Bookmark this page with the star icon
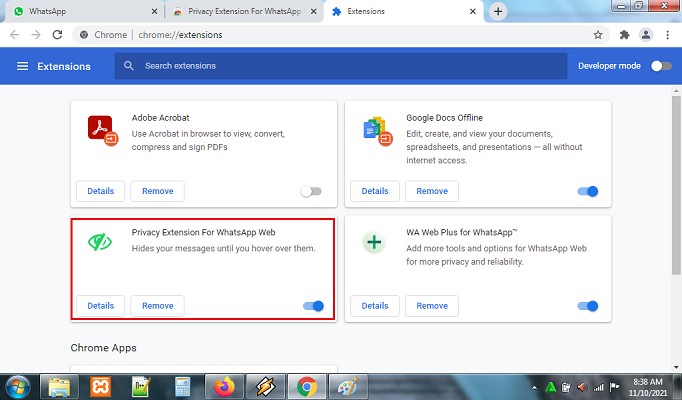The height and width of the screenshot is (400, 682). (x=598, y=35)
